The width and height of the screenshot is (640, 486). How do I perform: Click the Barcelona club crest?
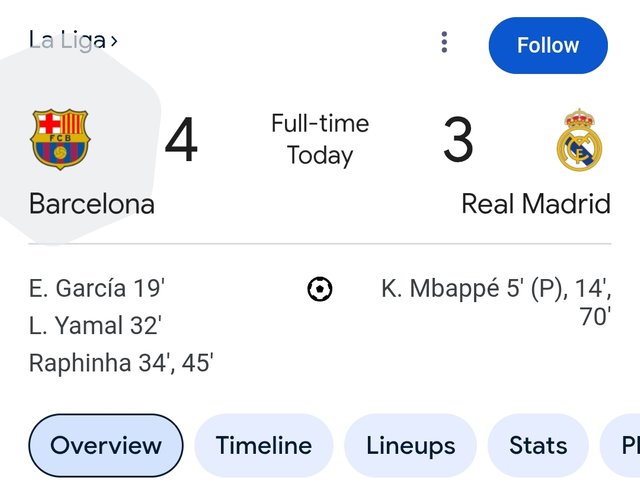point(60,139)
